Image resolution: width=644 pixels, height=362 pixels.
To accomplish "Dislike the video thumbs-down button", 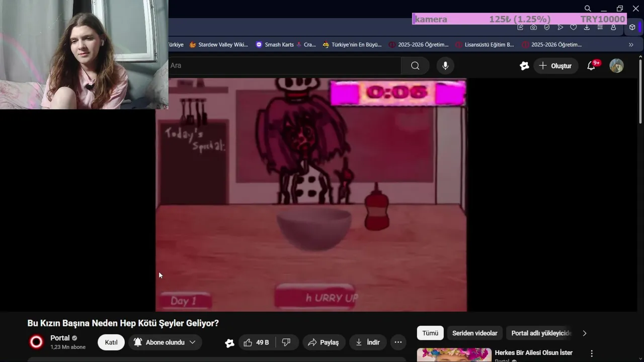I will pos(286,342).
